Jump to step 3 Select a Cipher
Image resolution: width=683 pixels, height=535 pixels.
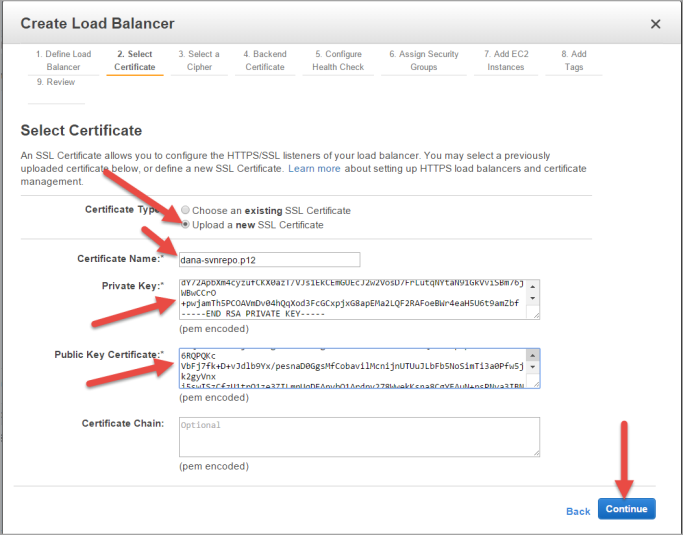point(199,61)
